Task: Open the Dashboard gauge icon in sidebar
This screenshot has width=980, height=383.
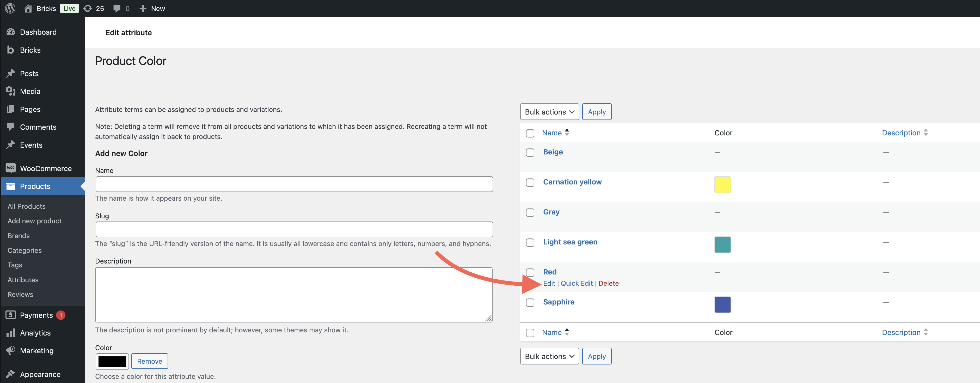Action: pyautogui.click(x=11, y=32)
